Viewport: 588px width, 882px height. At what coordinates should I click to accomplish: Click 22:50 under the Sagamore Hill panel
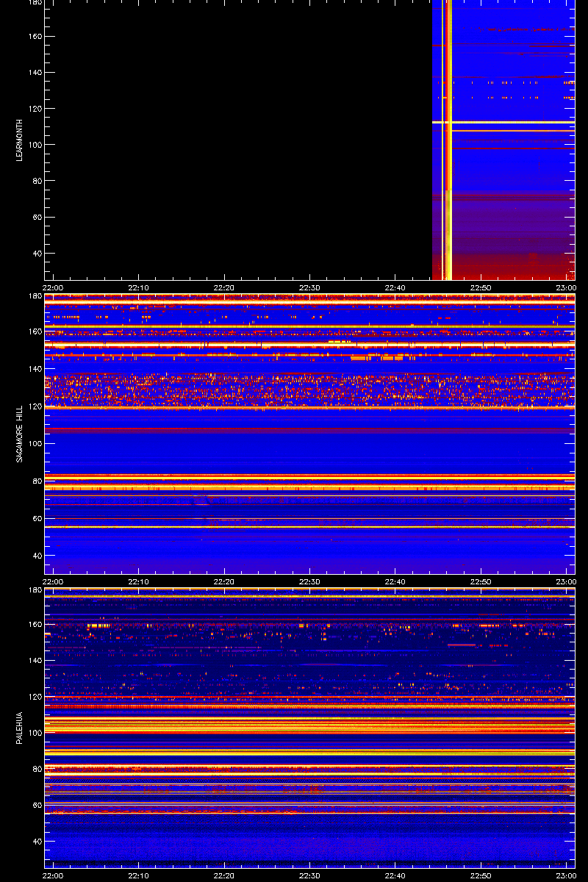(481, 581)
